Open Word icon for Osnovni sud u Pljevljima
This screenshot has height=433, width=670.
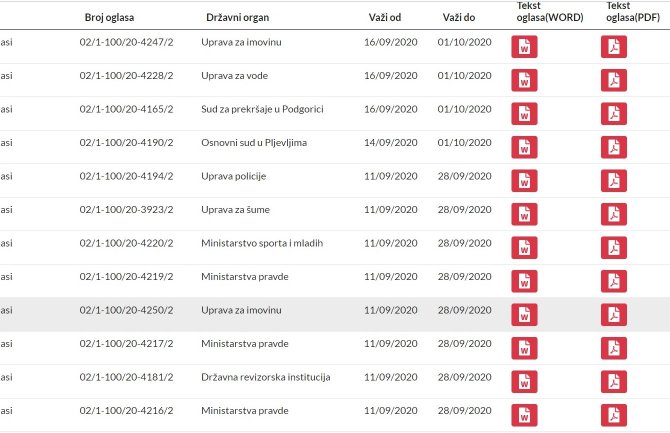(524, 147)
